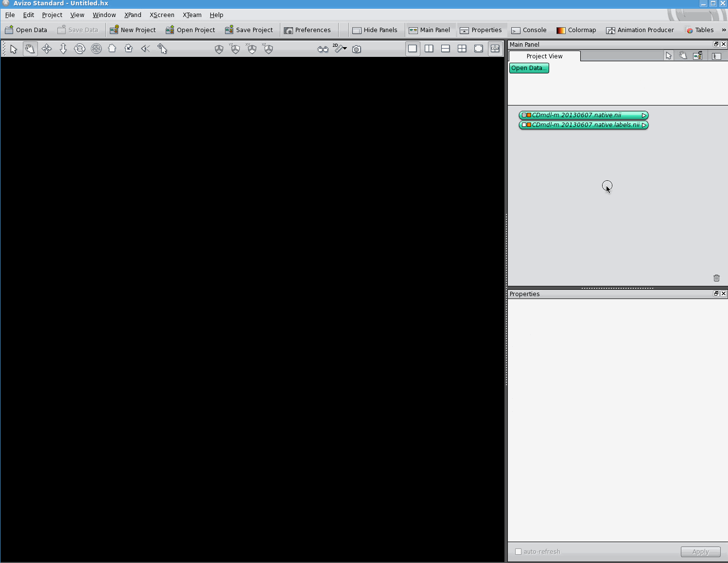Viewport: 728px width, 563px height.
Task: Switch to XY view orientation
Action: click(x=252, y=49)
